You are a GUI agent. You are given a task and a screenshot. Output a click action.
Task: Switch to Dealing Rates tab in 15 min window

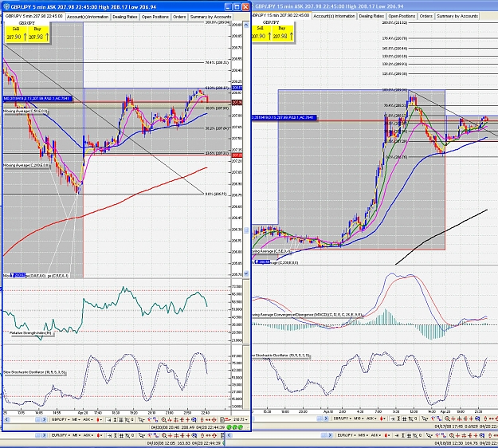tap(371, 16)
